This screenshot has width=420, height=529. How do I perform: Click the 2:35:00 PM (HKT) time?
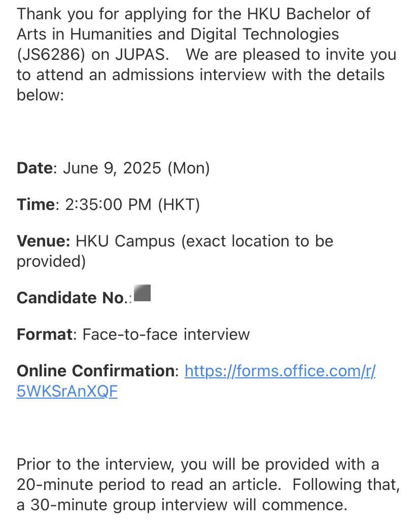132,204
